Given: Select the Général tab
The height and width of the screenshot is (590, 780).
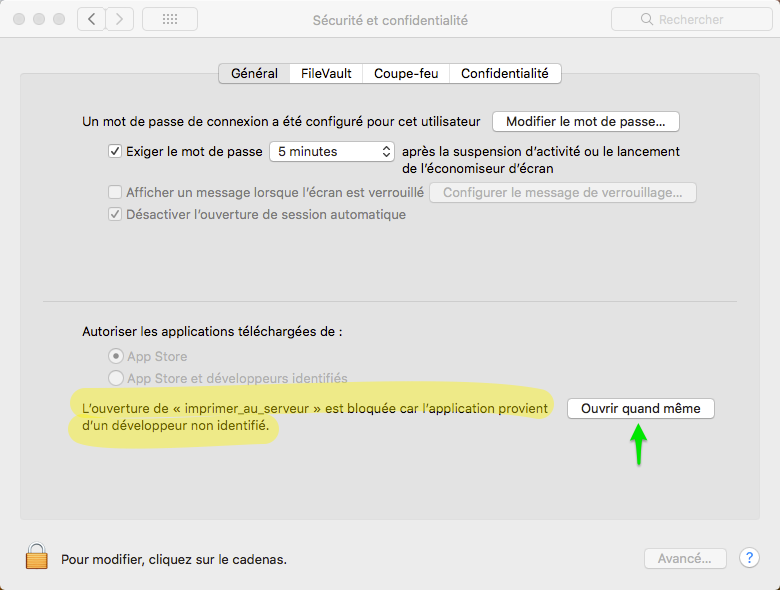Looking at the screenshot, I should 254,74.
